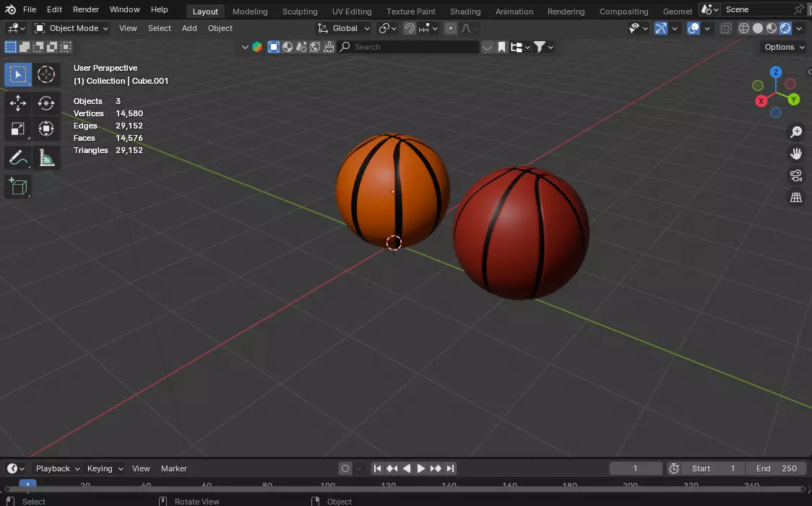Choose the Rotate tool
Image resolution: width=812 pixels, height=506 pixels.
[46, 102]
